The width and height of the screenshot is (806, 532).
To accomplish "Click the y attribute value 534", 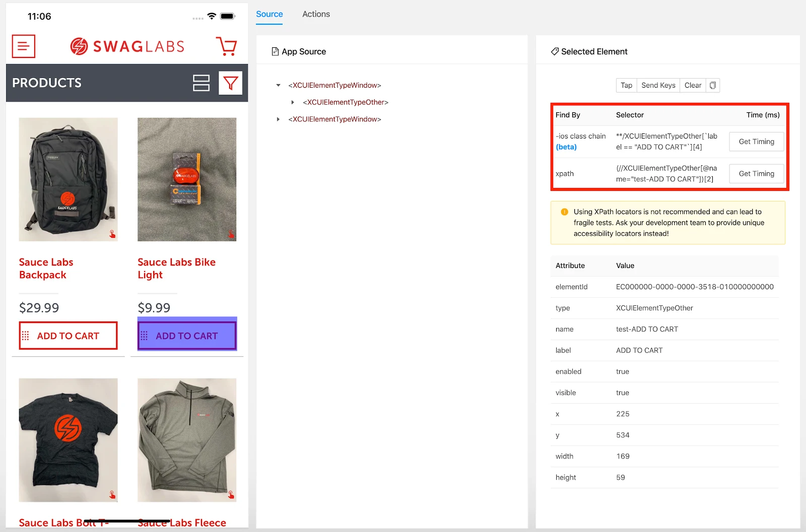I will [623, 435].
